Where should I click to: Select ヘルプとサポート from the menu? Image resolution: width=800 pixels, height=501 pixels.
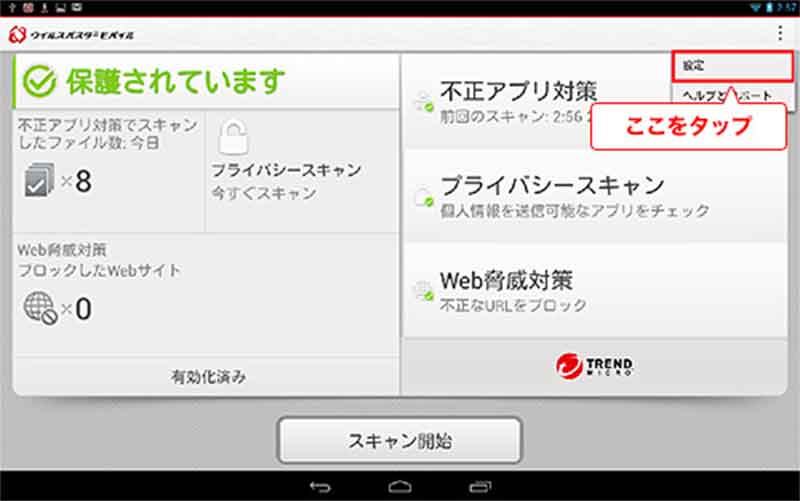click(x=732, y=95)
